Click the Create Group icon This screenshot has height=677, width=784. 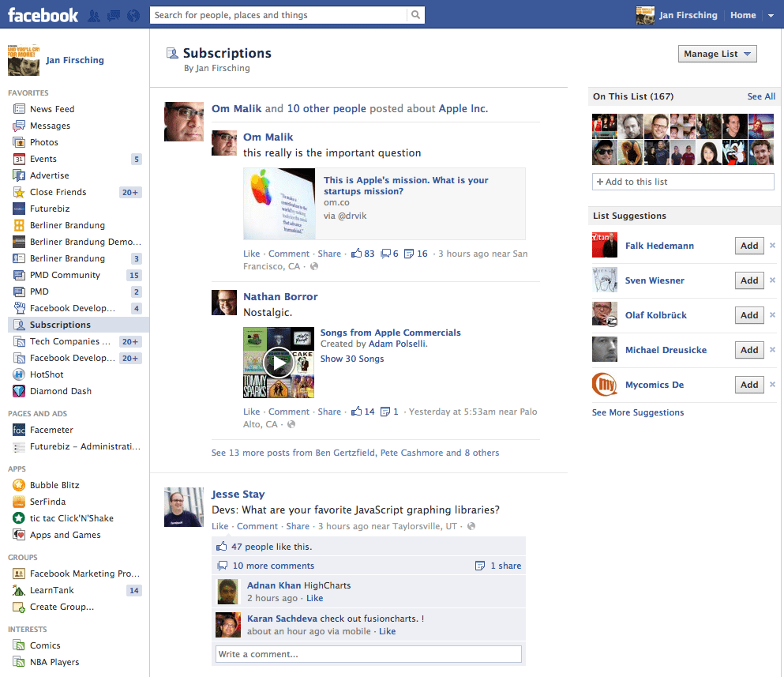click(x=19, y=607)
